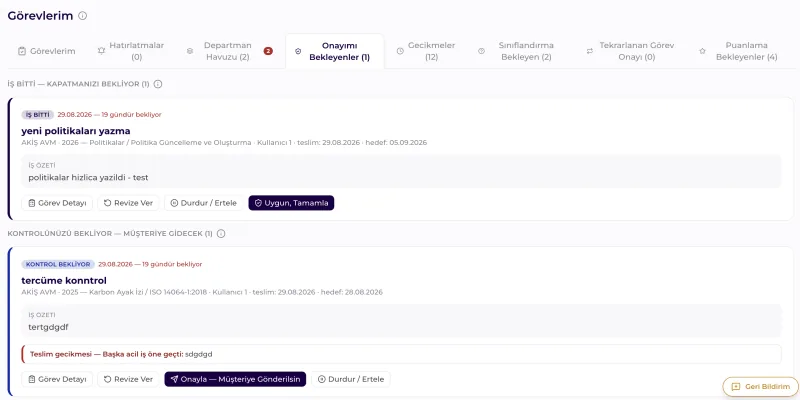Switch to Tekrarlanan Görev Onayı (0) tab
The width and height of the screenshot is (800, 400).
pos(629,51)
